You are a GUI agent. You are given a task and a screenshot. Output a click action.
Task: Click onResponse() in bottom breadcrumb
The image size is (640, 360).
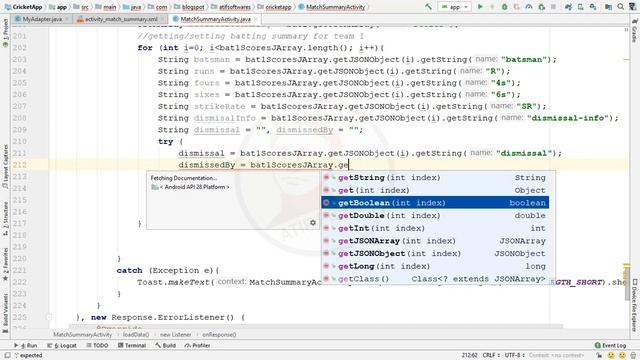pos(219,335)
